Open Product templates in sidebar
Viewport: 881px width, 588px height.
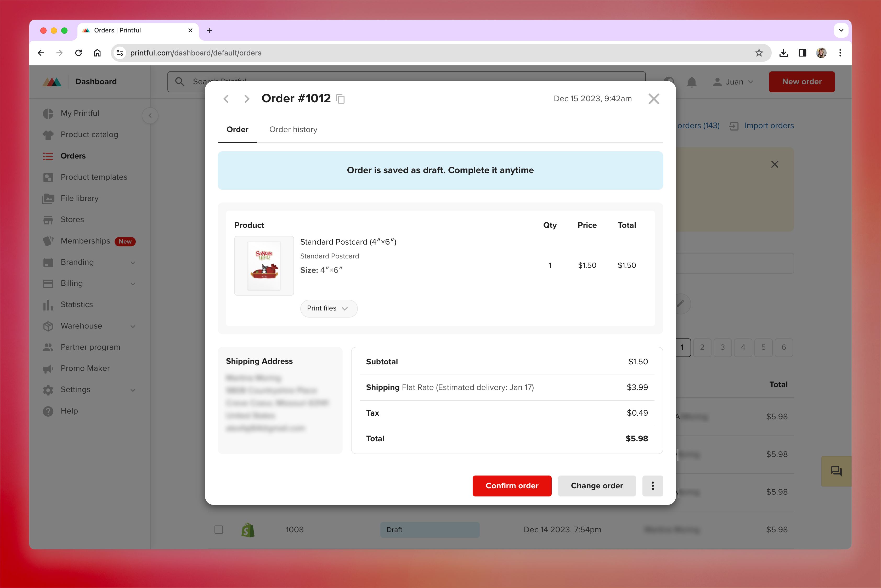(94, 177)
